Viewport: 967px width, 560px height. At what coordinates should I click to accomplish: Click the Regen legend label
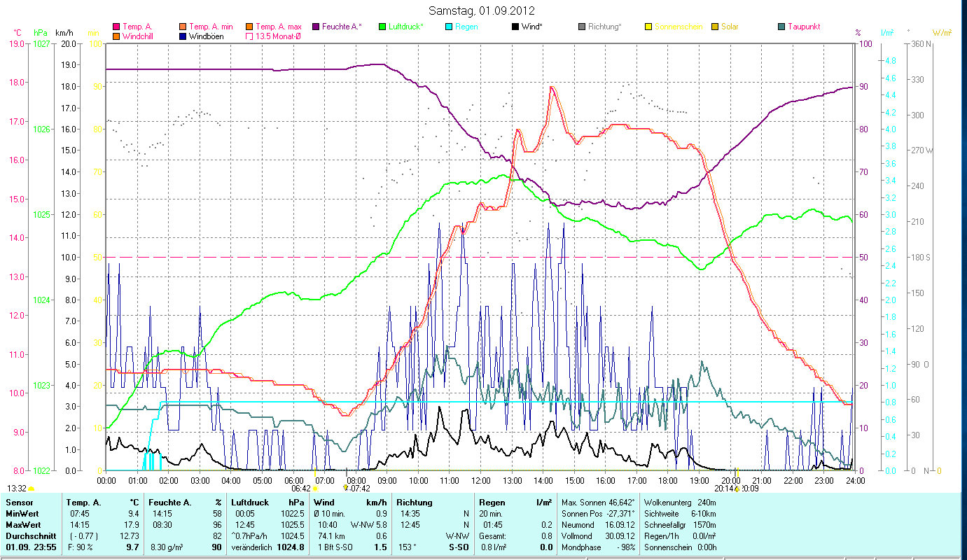pyautogui.click(x=467, y=27)
